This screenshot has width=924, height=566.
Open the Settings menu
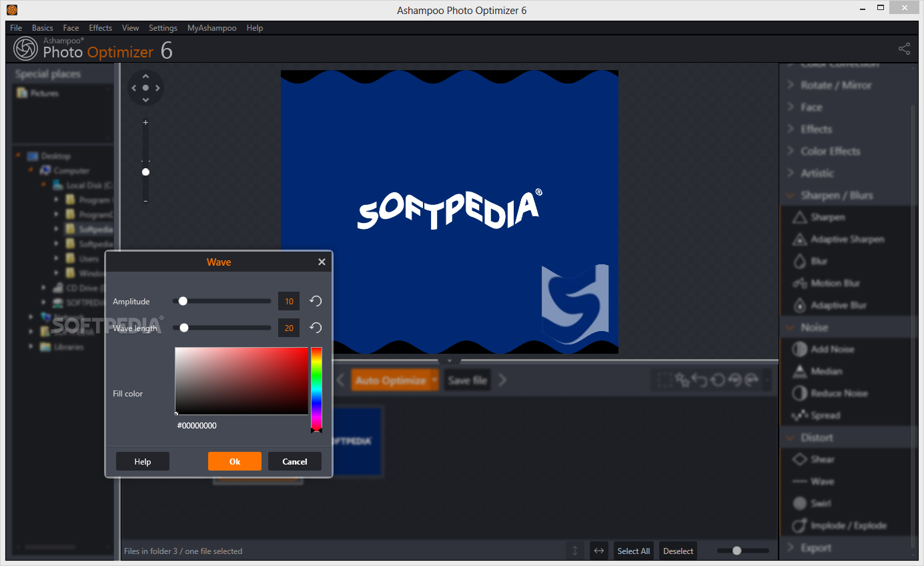163,27
